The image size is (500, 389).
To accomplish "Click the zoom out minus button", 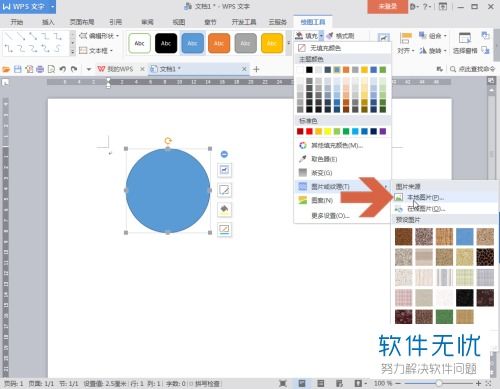I will click(398, 383).
